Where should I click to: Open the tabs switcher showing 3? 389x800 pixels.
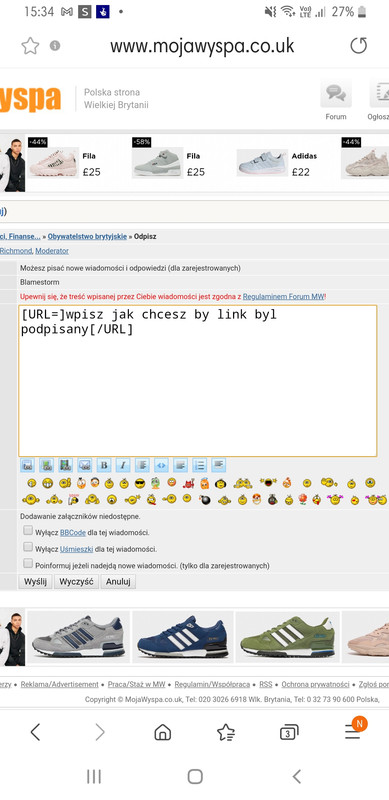[x=289, y=733]
